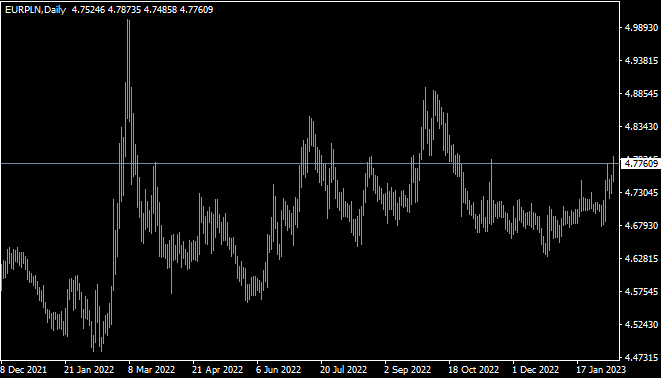Image resolution: width=661 pixels, height=378 pixels.
Task: Click the 18 Oct 2022 date label
Action: [473, 370]
